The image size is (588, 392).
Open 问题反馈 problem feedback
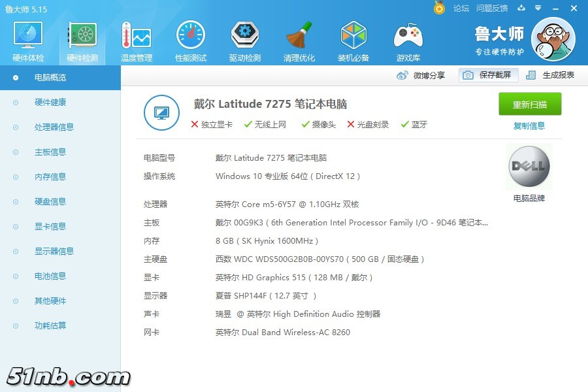coord(495,8)
